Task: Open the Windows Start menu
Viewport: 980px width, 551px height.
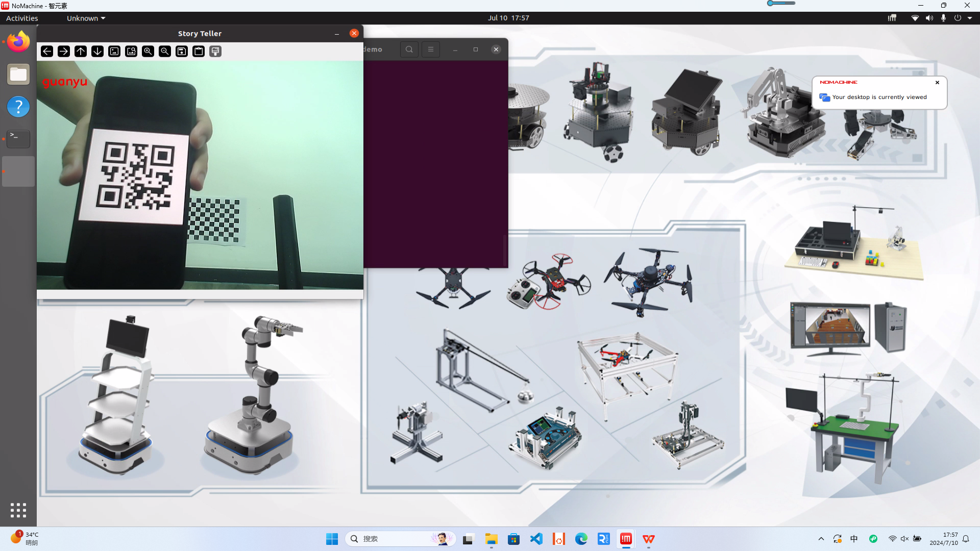Action: pyautogui.click(x=332, y=539)
